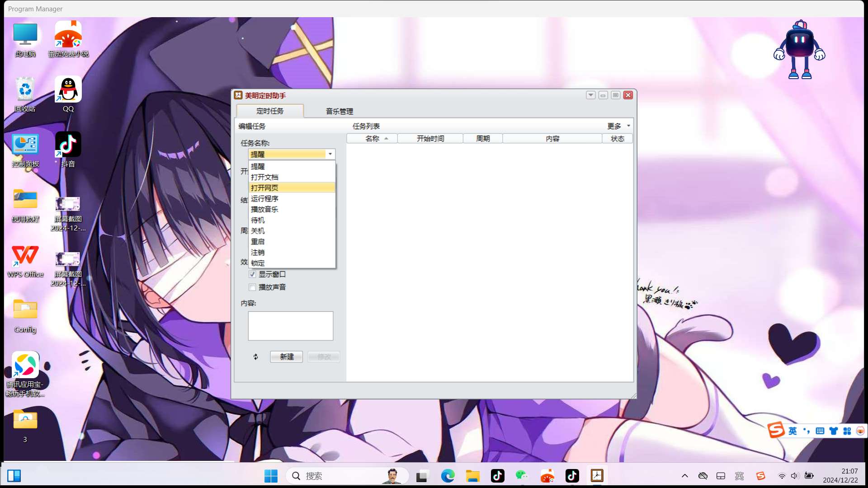Image resolution: width=868 pixels, height=488 pixels.
Task: Click Sogou input bar 英 language indicator
Action: (x=793, y=431)
